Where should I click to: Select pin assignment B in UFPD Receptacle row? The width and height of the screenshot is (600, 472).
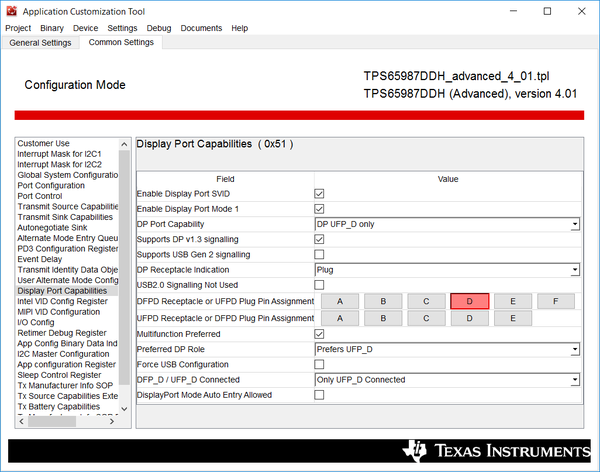coord(383,318)
